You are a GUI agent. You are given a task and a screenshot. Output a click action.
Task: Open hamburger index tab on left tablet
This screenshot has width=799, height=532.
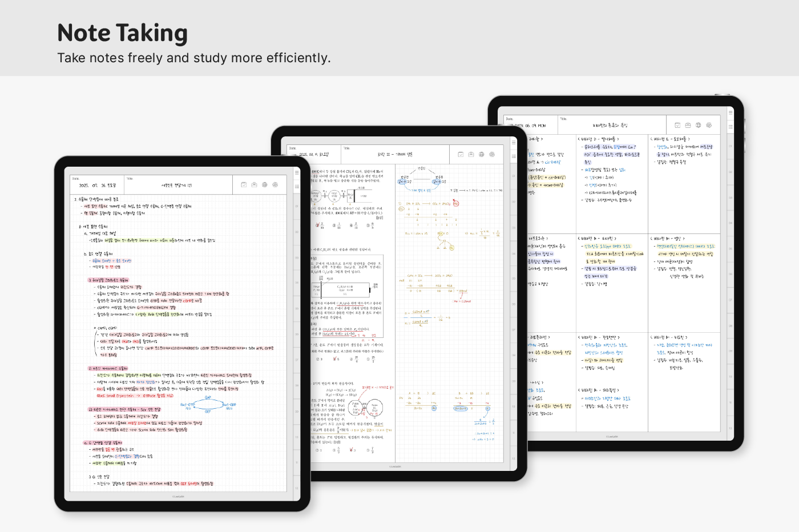[297, 173]
